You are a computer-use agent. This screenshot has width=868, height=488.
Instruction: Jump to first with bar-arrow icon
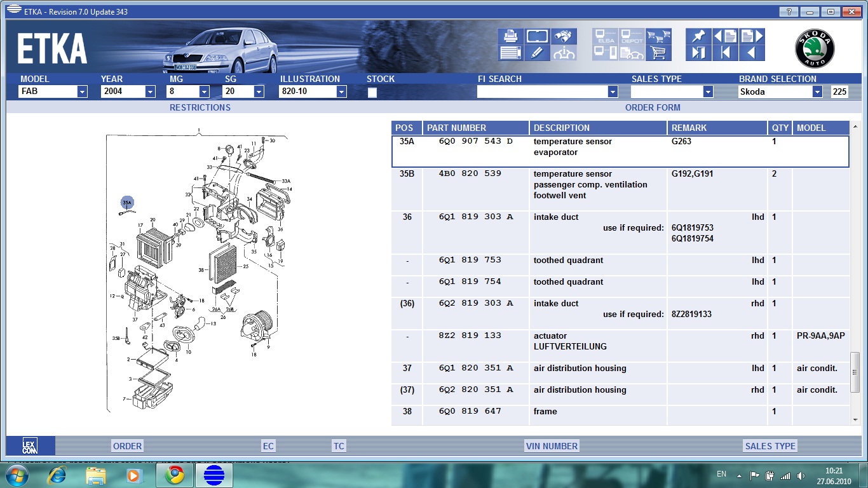725,53
